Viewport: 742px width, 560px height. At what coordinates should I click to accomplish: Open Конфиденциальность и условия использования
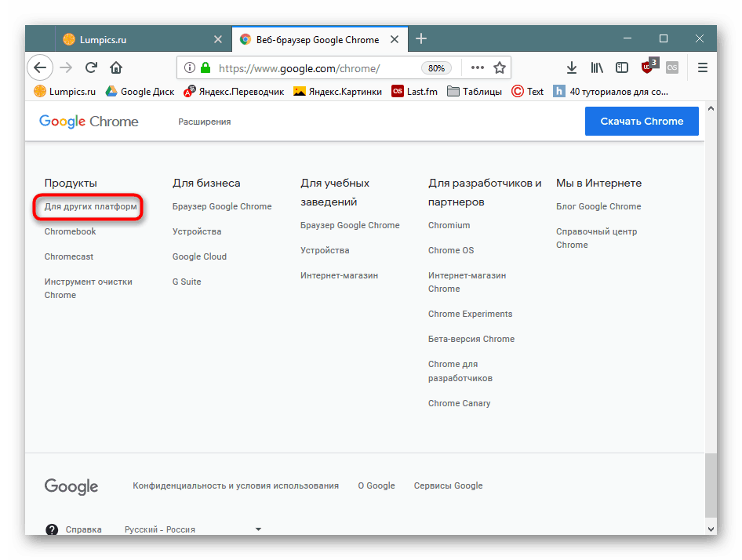pyautogui.click(x=235, y=485)
